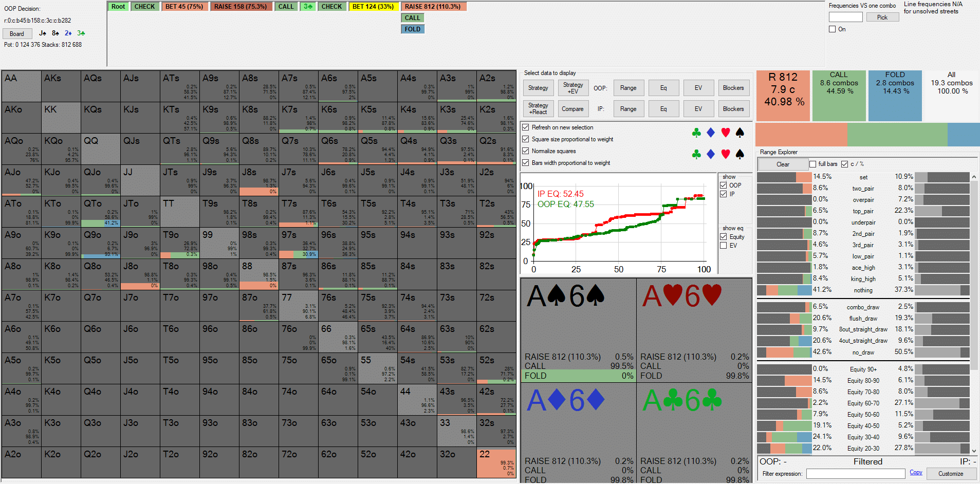The image size is (980, 484).
Task: Click the black spade icon in the bottom suit row
Action: tap(739, 154)
